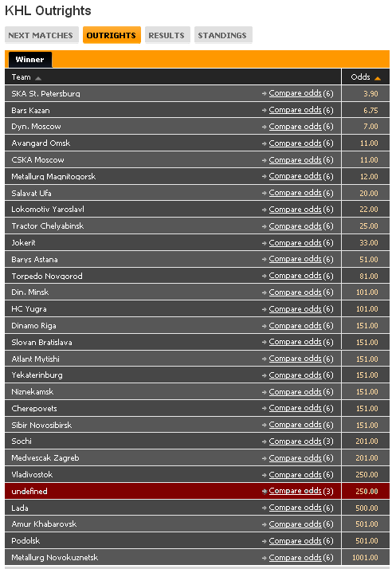This screenshot has height=569, width=392.
Task: Click the 3.90 odds for SKA St. Petersburg
Action: point(370,93)
